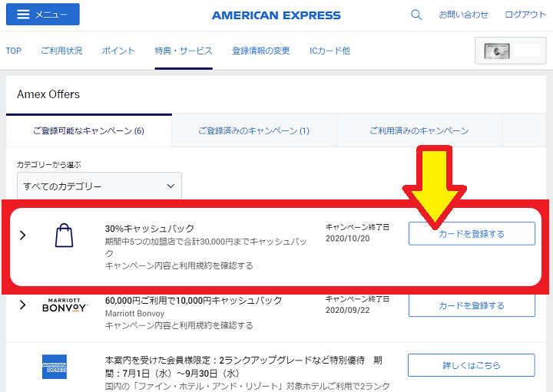Open terms link under Marriott Bonvoy offer
Screen dimensions: 553x392
(179, 325)
